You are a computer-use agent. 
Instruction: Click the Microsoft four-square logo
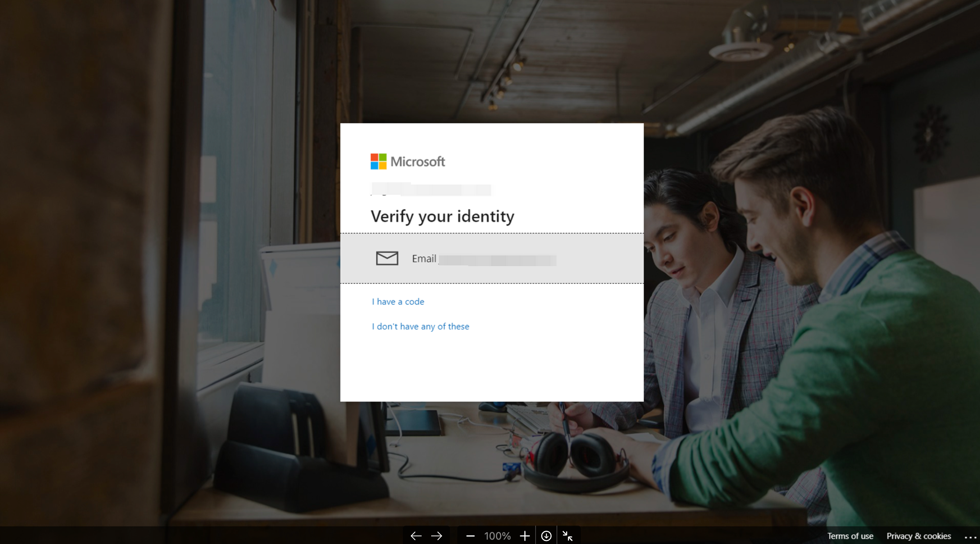(378, 161)
